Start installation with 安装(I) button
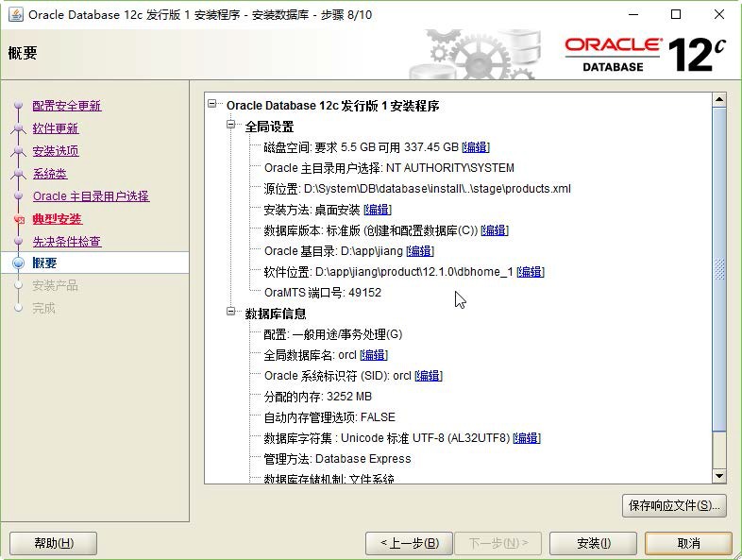Screen dimensions: 742x560 (x=594, y=543)
